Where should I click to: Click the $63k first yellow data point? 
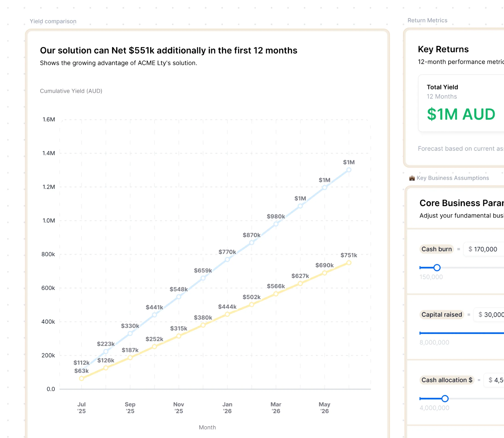82,378
